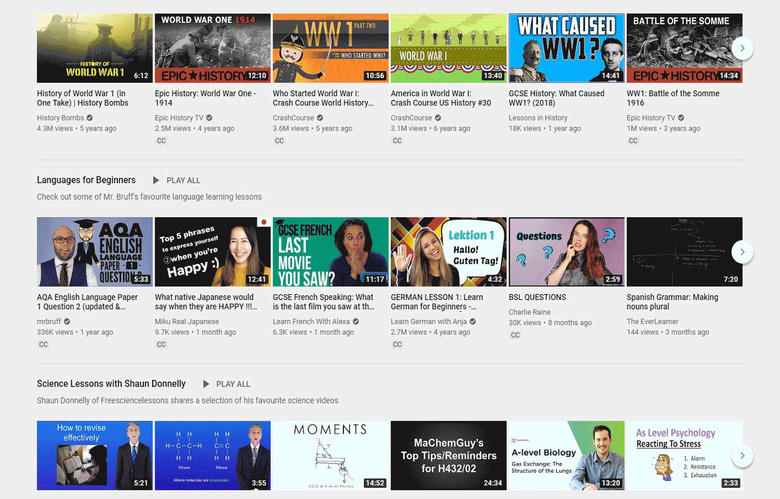Open CrashCourse channel under America in WWI video
This screenshot has height=499, width=780.
point(411,118)
